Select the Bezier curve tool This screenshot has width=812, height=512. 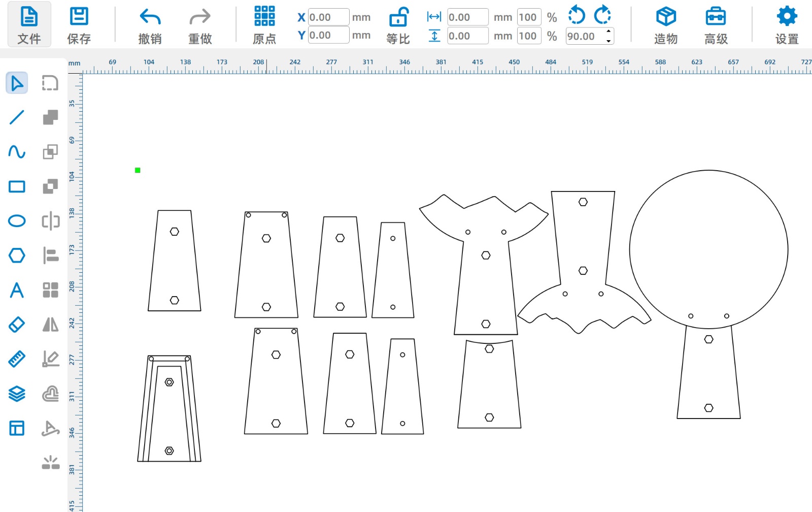pos(17,152)
